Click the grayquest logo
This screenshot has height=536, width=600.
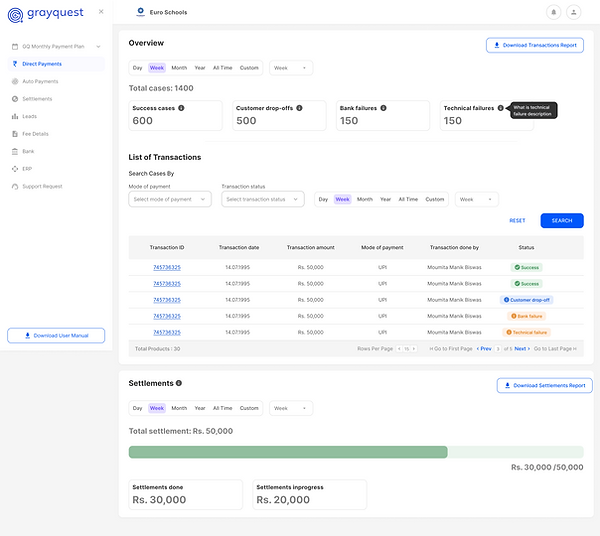45,14
